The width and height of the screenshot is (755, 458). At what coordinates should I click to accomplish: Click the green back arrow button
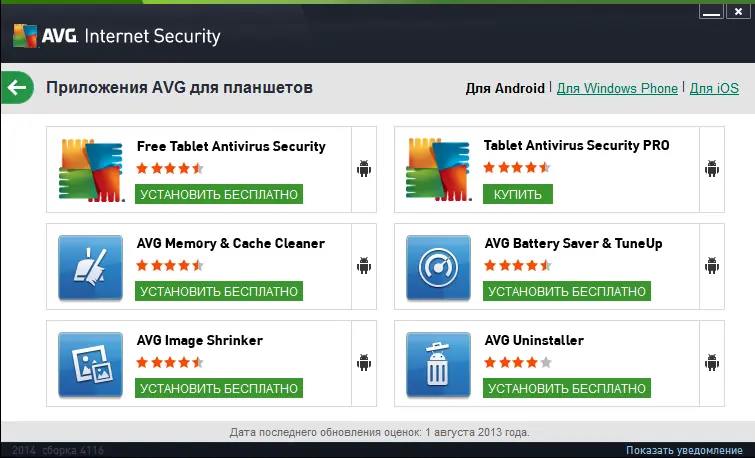point(16,88)
